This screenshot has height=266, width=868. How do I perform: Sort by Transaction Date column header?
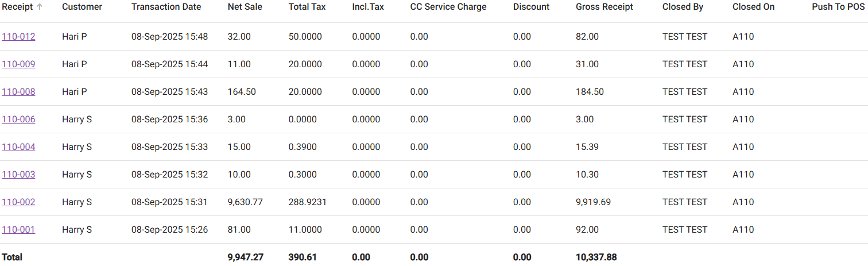coord(166,7)
